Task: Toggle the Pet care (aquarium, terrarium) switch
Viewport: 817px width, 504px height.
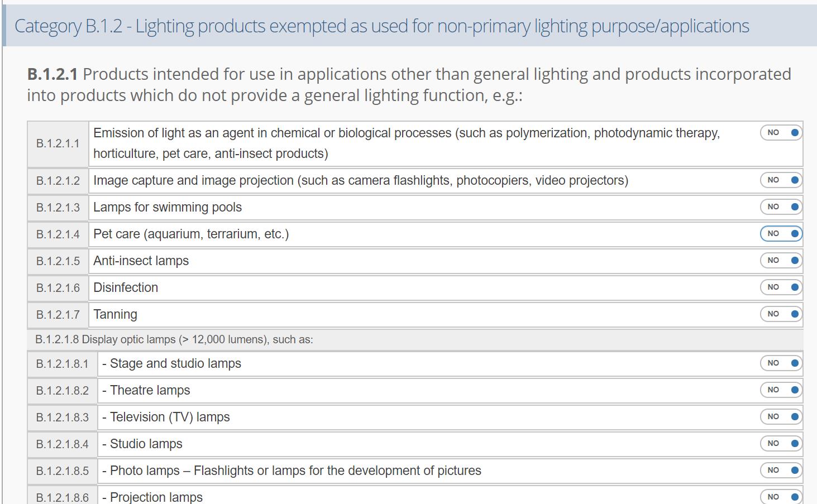Action: tap(781, 234)
